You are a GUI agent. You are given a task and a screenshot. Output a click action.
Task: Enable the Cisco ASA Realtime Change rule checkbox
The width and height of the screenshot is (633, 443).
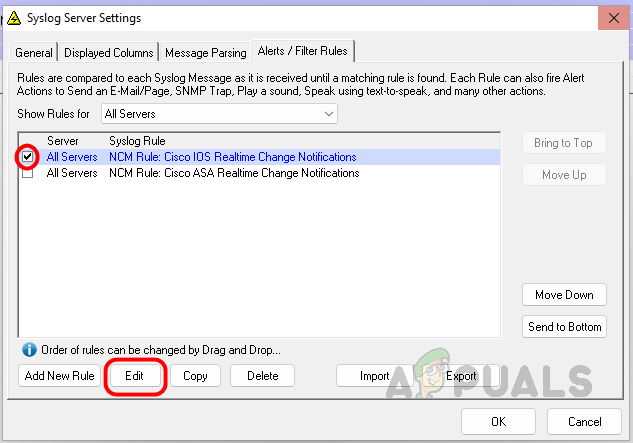click(x=27, y=173)
